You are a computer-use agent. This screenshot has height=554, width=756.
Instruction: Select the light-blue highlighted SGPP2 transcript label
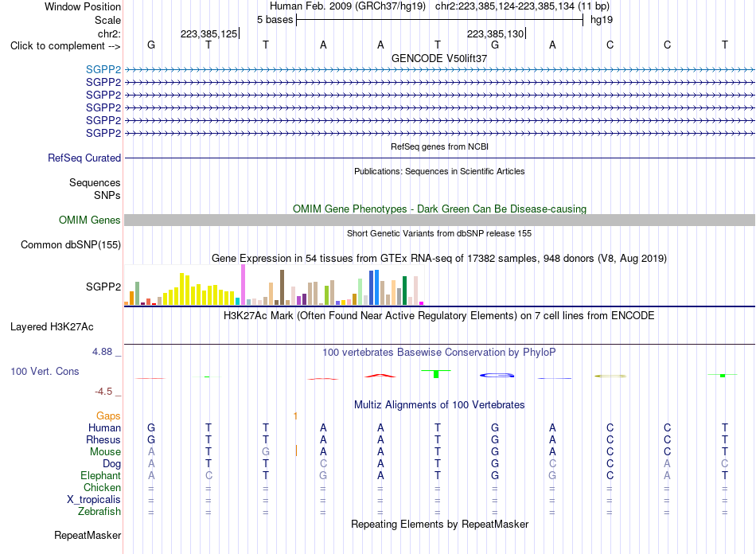(103, 69)
